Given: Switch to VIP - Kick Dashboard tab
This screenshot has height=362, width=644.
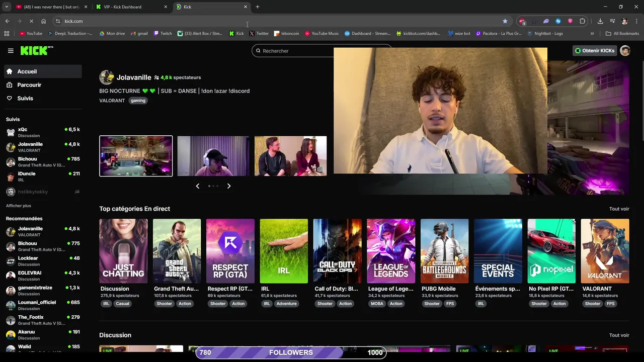Looking at the screenshot, I should pyautogui.click(x=132, y=7).
